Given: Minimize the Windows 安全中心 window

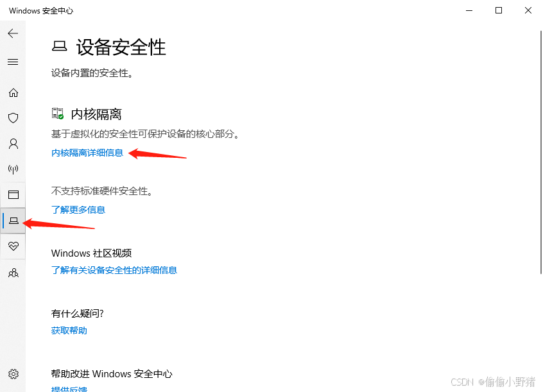Looking at the screenshot, I should point(469,10).
